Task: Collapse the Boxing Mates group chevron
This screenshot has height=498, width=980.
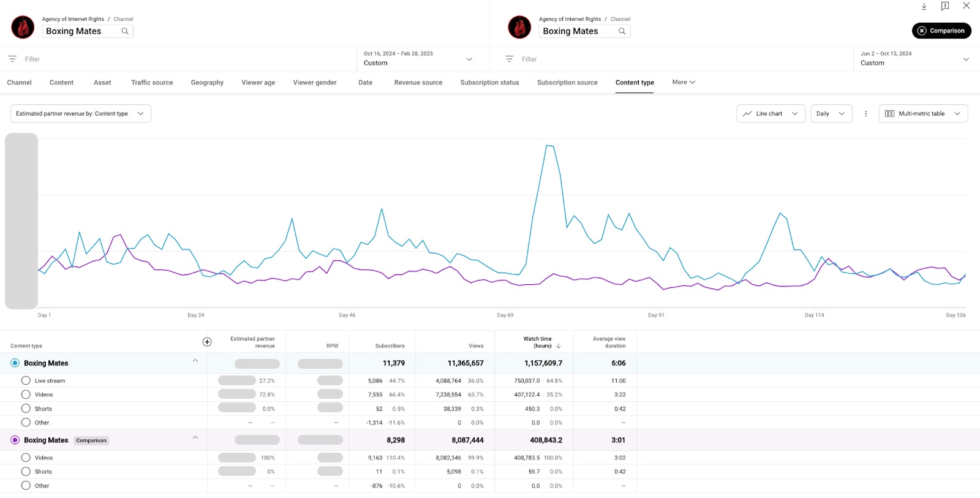Action: (x=195, y=360)
